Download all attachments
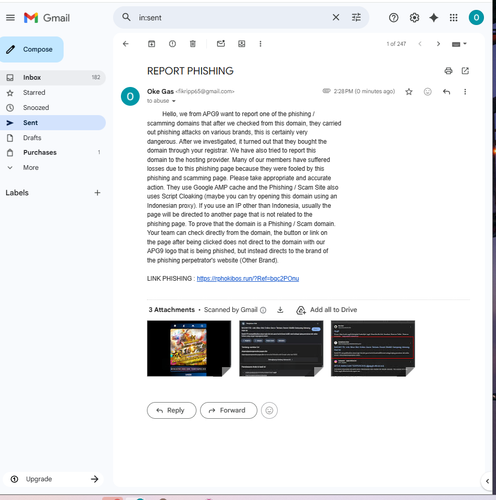The image size is (496, 500). click(280, 310)
